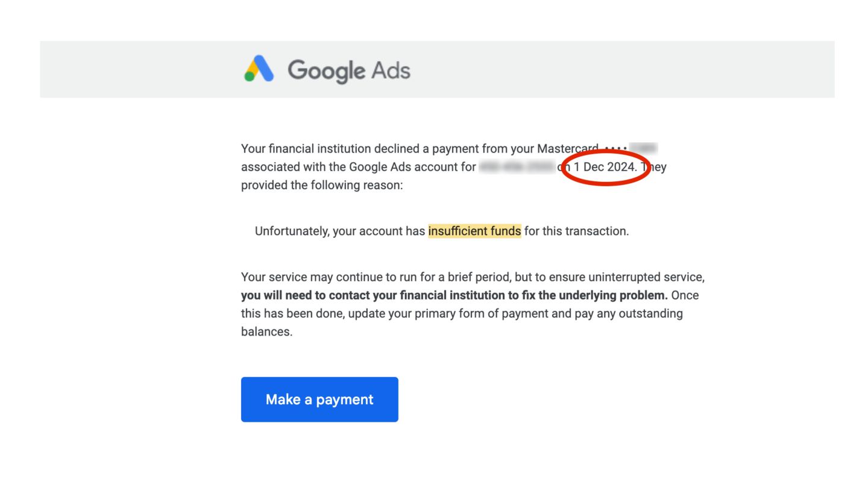Viewport: 868px width, 488px height.
Task: Click the blurred Google Ads account ID
Action: [x=517, y=167]
